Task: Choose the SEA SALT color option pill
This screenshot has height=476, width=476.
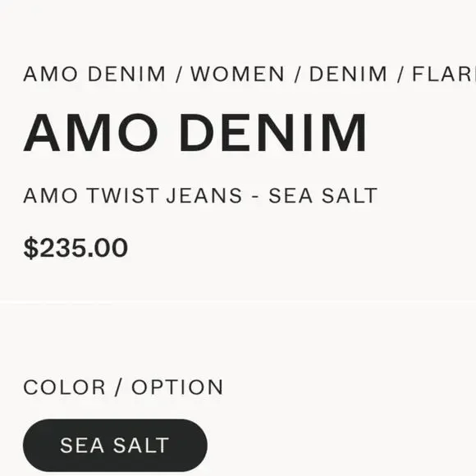Action: (x=115, y=446)
